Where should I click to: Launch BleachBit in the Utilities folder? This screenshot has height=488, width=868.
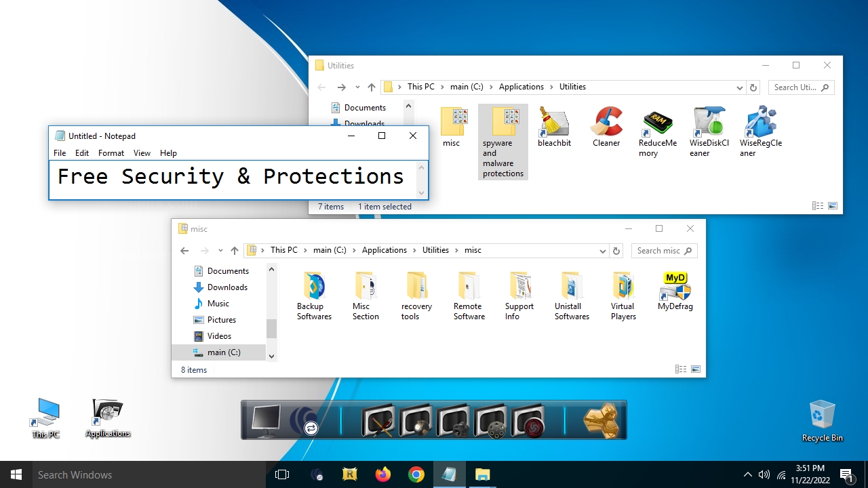click(554, 125)
